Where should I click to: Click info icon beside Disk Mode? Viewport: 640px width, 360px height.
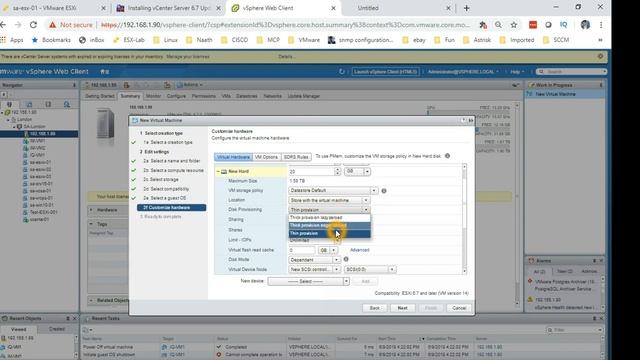[346, 259]
